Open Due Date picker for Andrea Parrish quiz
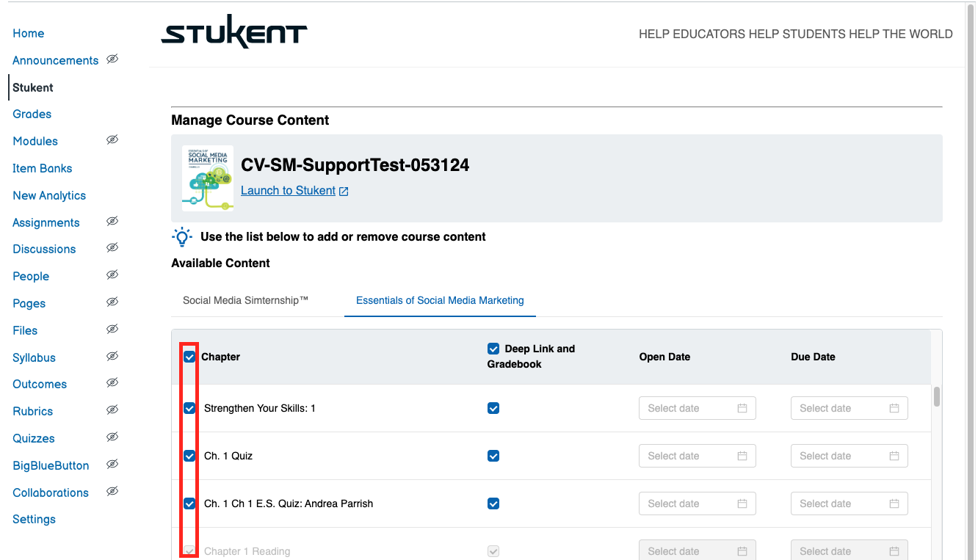 [x=850, y=503]
